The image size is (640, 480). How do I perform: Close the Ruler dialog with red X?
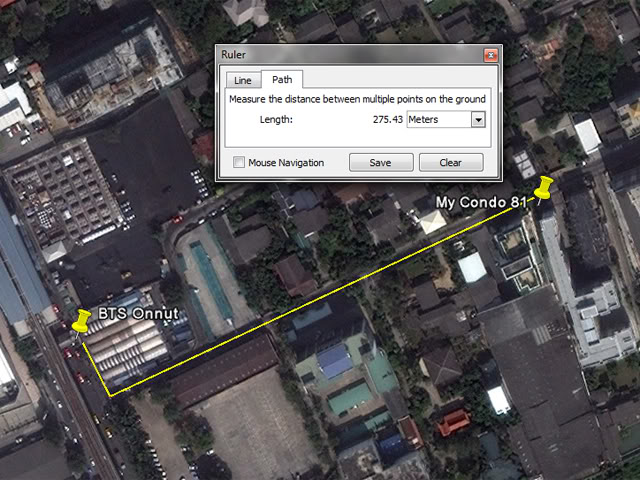pos(490,55)
